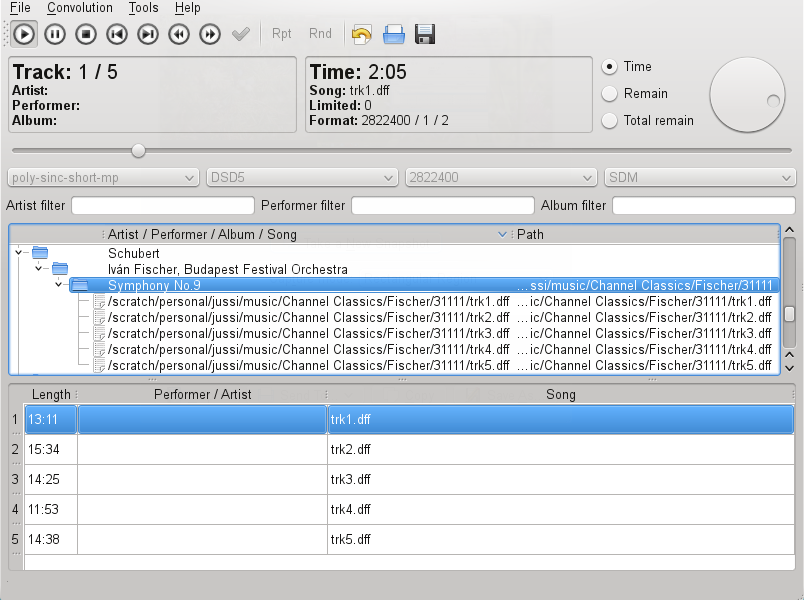The width and height of the screenshot is (804, 600).
Task: Click the Play button in toolbar
Action: point(25,34)
